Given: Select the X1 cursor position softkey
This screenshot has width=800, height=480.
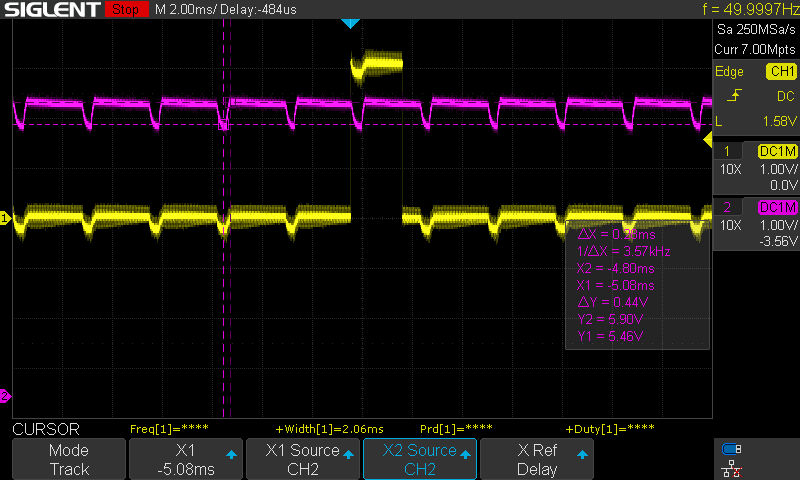Looking at the screenshot, I should click(185, 459).
